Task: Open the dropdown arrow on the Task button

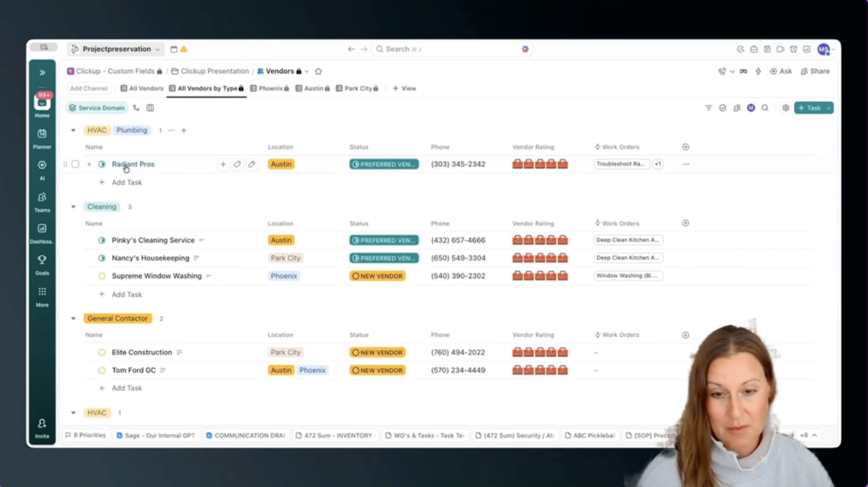Action: pyautogui.click(x=829, y=108)
